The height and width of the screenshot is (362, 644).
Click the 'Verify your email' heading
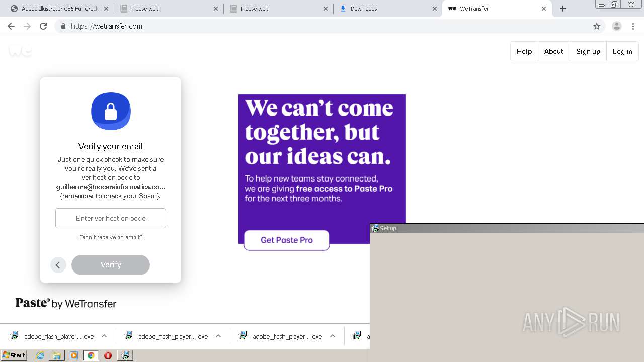111,146
